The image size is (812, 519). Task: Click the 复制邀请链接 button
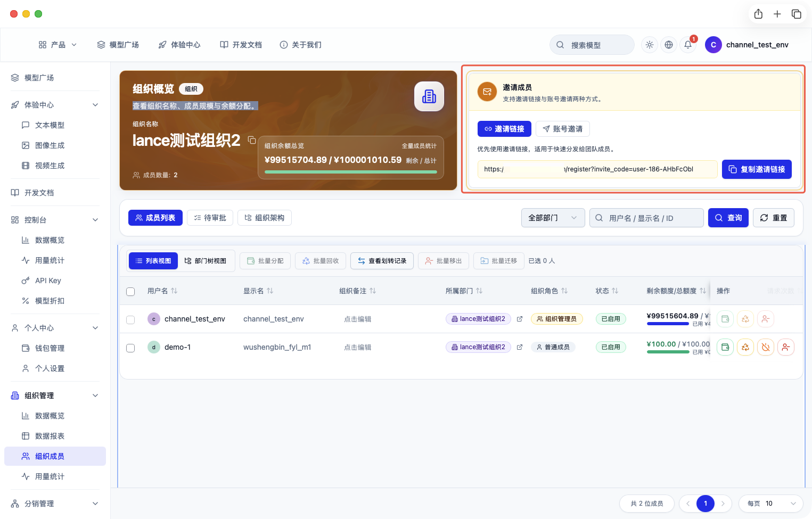(757, 169)
